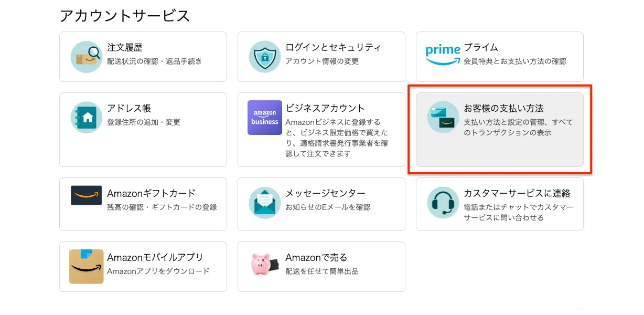Open the address book icon for アドレス帳
The height and width of the screenshot is (315, 644).
(86, 117)
